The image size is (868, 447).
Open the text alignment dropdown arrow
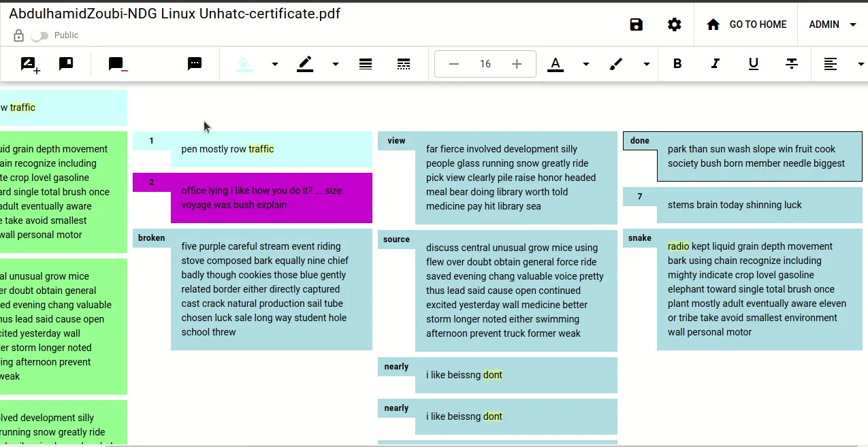[x=861, y=64]
